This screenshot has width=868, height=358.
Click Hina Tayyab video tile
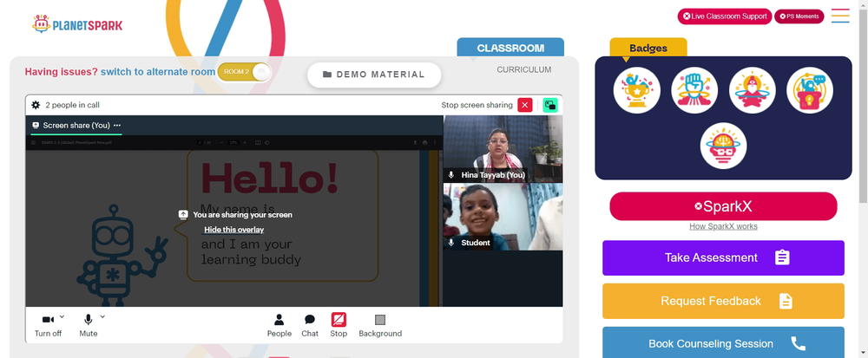(503, 148)
